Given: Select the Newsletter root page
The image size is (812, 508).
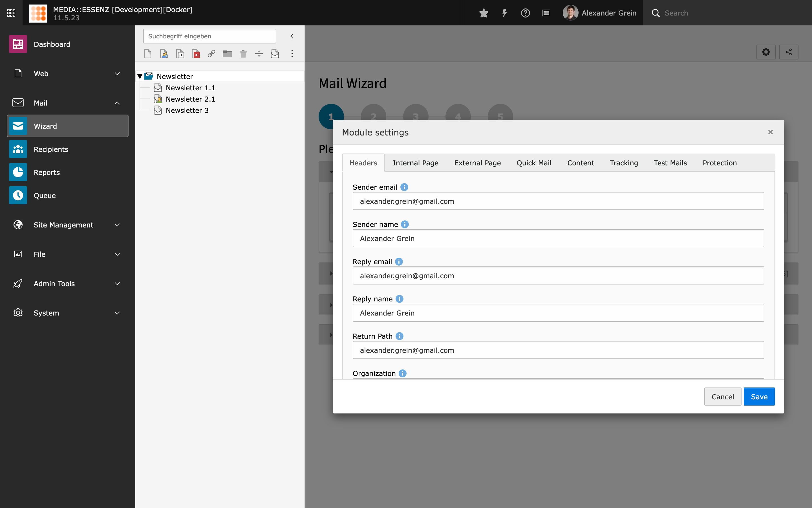Looking at the screenshot, I should point(175,76).
